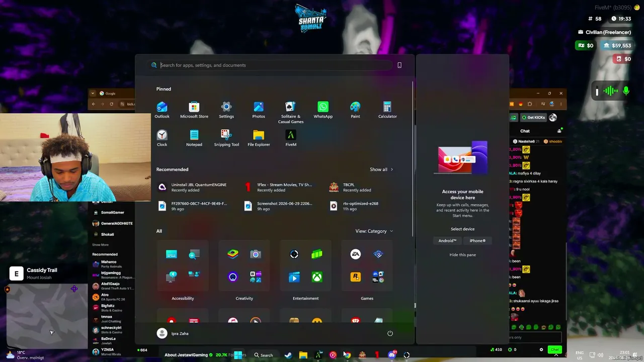Open Discord from the taskbar
Viewport: 644px width, 362px height.
[x=392, y=355]
